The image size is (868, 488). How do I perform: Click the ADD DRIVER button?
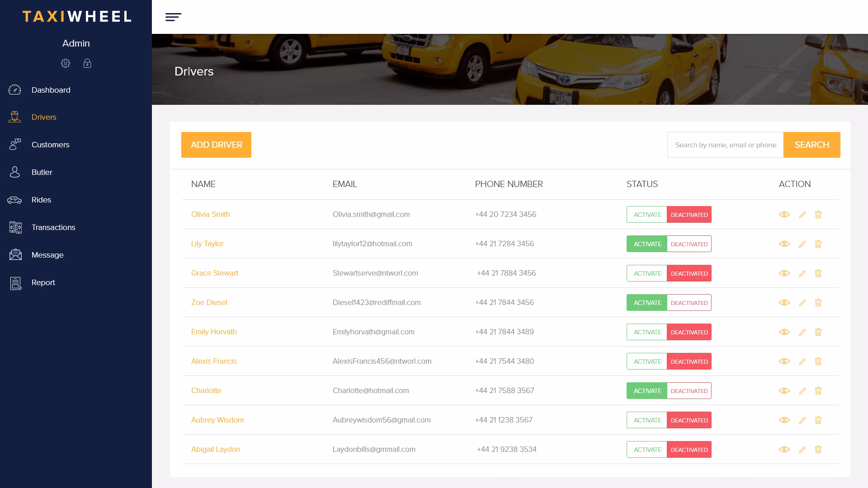tap(216, 145)
